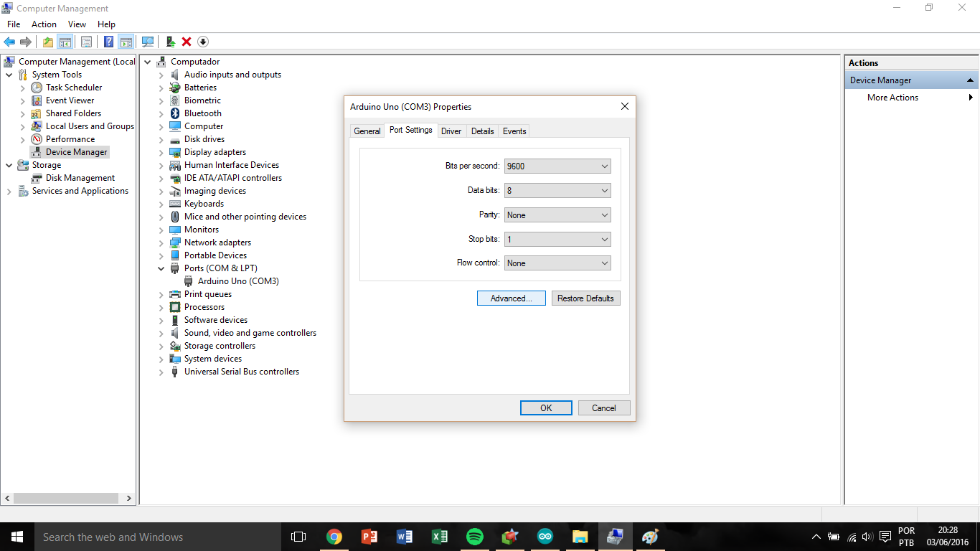Switch to the Driver tab

(x=451, y=131)
